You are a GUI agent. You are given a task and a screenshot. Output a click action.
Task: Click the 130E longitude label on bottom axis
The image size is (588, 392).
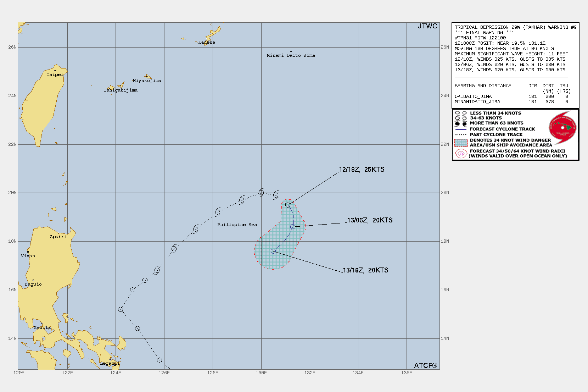tap(261, 373)
